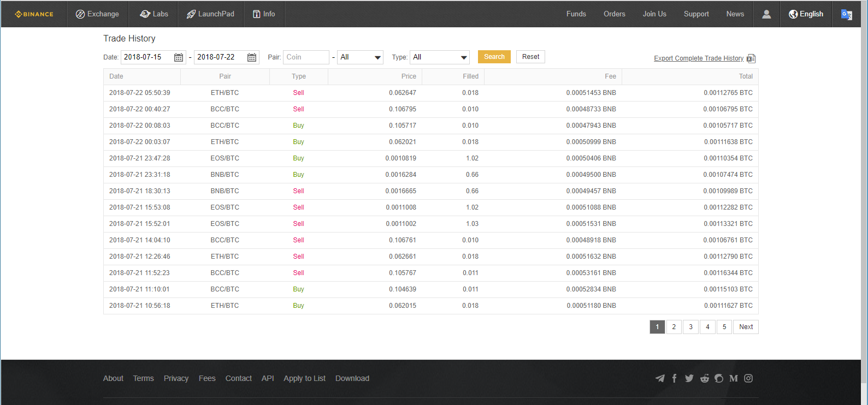The image size is (868, 405).
Task: Open the Privacy footer link
Action: [x=176, y=378]
